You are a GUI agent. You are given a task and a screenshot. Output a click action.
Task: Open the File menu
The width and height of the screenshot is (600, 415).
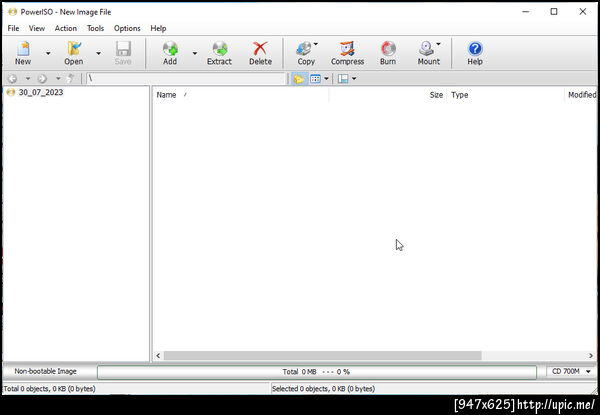coord(13,28)
